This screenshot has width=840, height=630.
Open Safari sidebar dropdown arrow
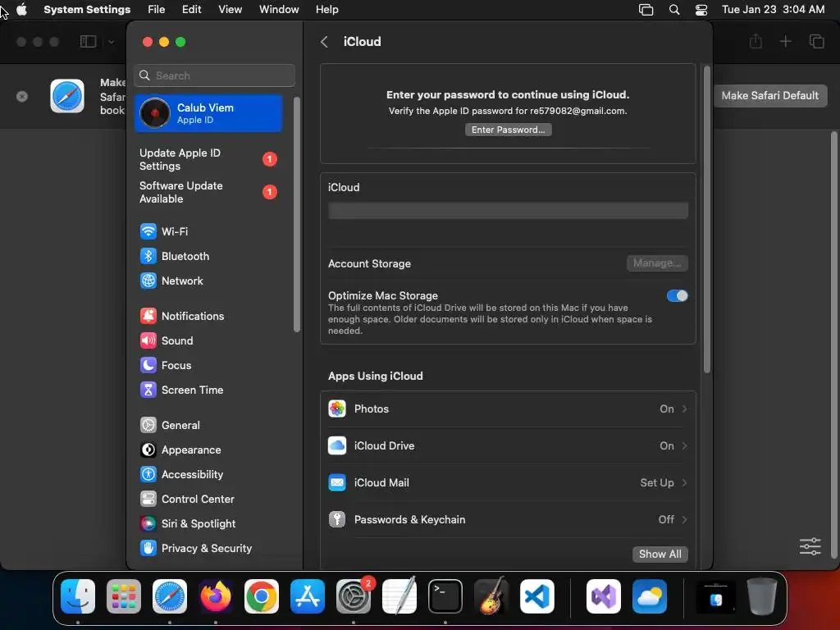point(111,42)
